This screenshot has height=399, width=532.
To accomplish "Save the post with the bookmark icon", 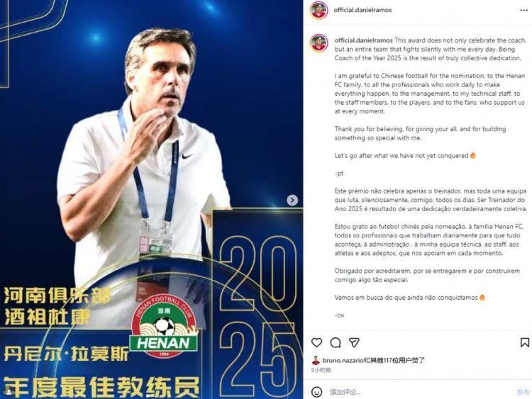I will click(524, 342).
